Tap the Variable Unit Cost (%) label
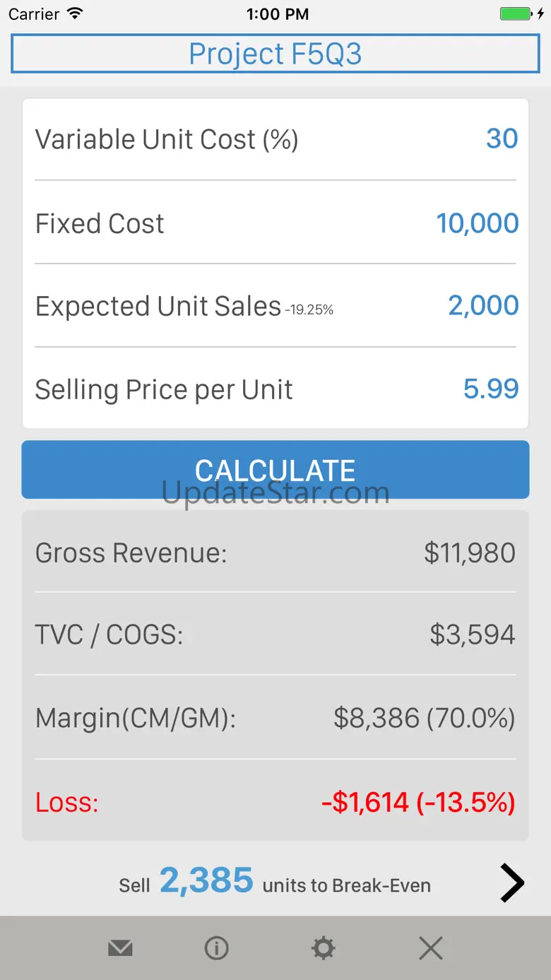 (167, 139)
